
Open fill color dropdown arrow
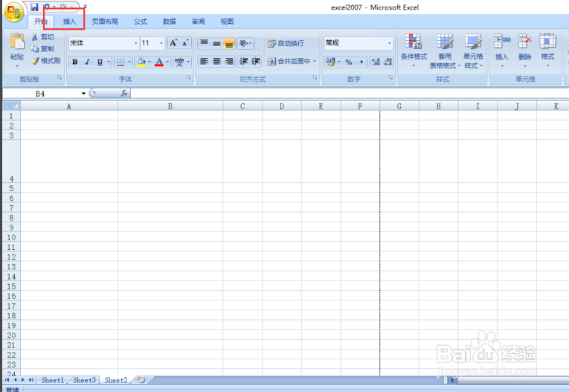click(150, 62)
